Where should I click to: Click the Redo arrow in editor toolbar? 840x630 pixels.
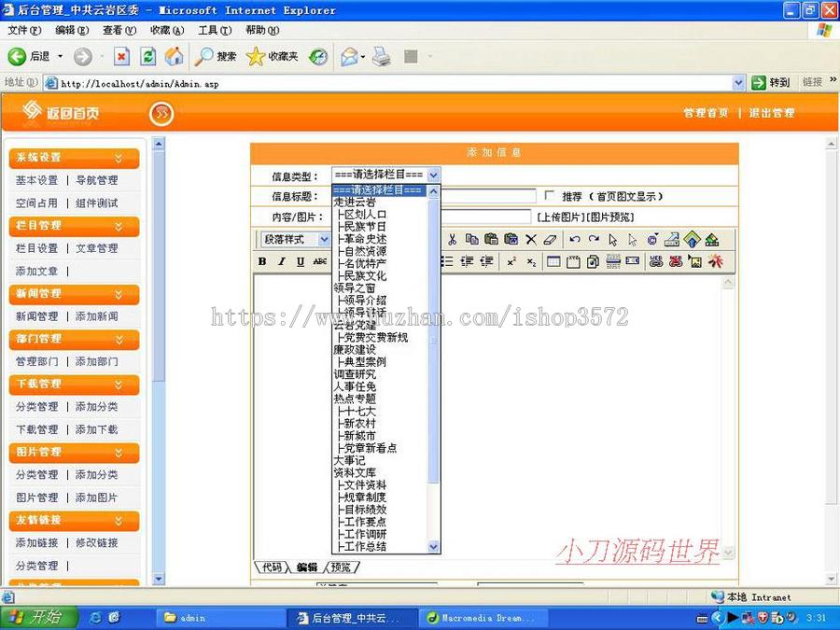(x=594, y=240)
